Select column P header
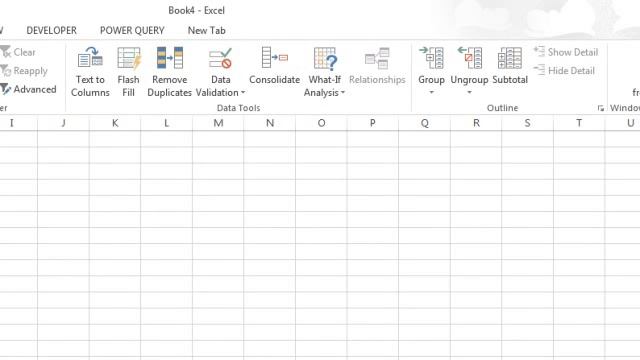 (x=373, y=123)
